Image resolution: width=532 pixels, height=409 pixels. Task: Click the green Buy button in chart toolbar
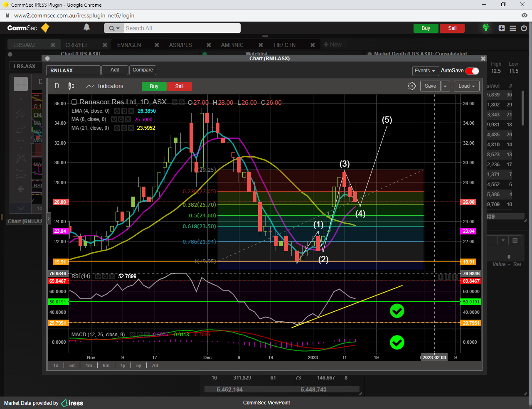(x=154, y=86)
